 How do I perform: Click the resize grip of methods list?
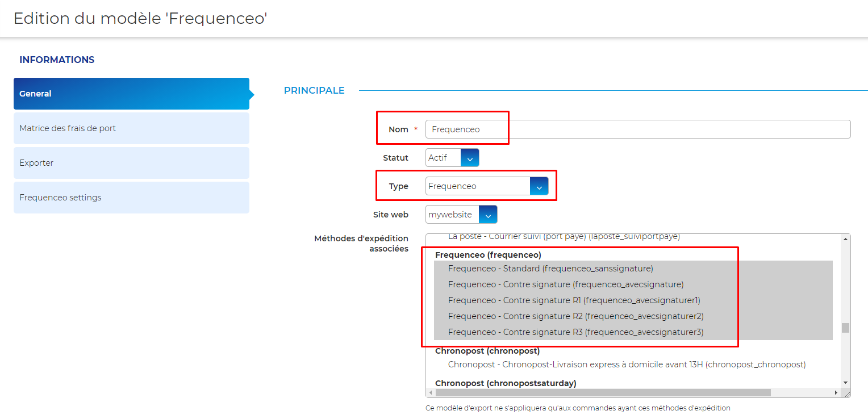[x=846, y=393]
